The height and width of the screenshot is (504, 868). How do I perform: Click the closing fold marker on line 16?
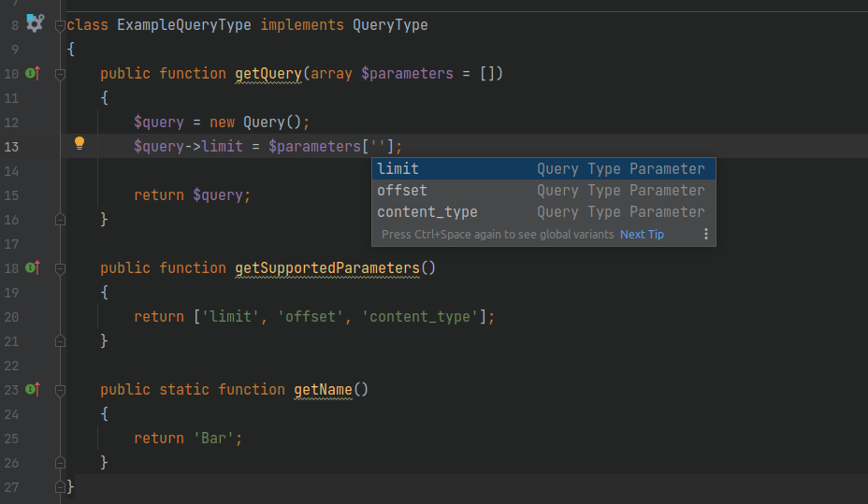coord(60,219)
